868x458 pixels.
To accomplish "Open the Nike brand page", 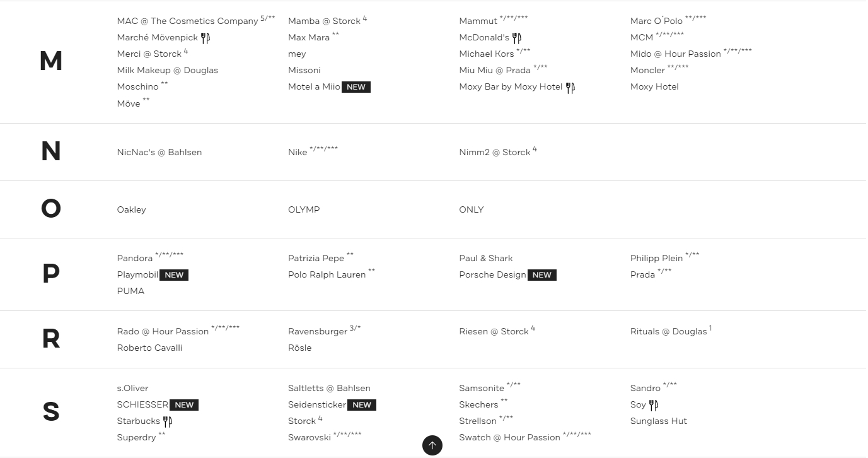I will 298,152.
